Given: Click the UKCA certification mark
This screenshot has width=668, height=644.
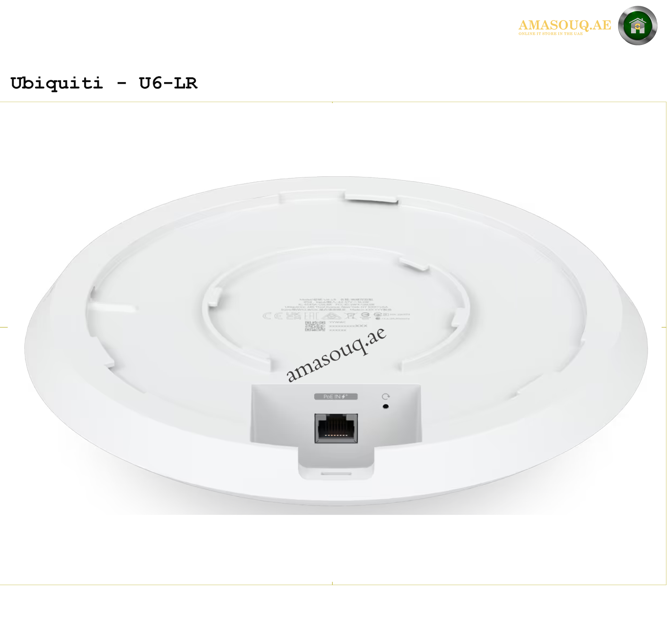Looking at the screenshot, I should point(293,316).
